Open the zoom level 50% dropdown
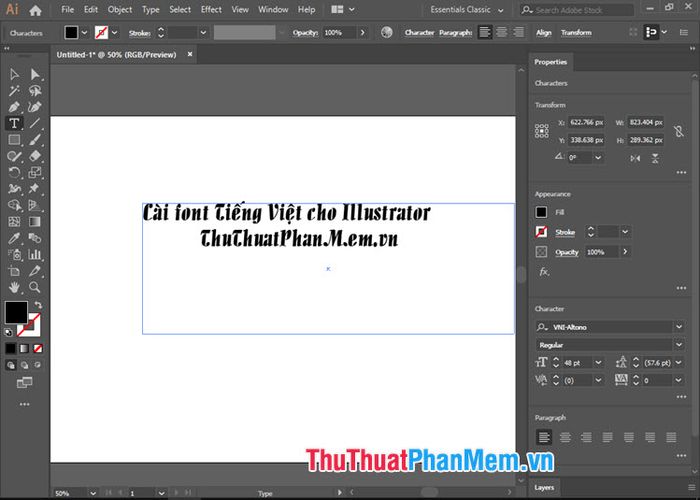The width and height of the screenshot is (700, 500). coord(93,493)
